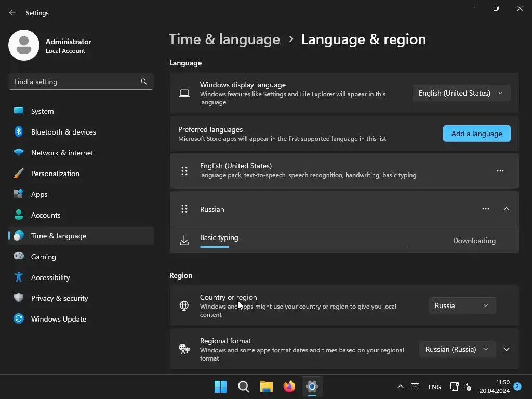Open the Windows display language dropdown

(461, 93)
